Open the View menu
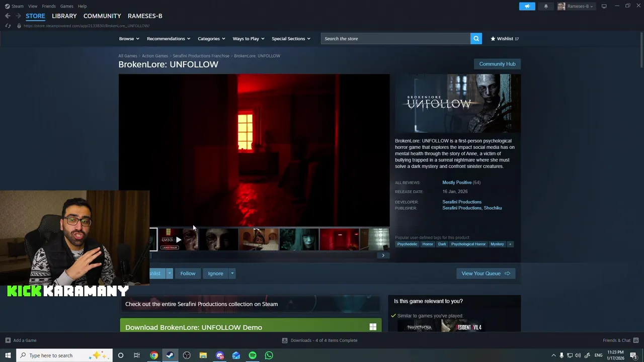 [x=33, y=6]
